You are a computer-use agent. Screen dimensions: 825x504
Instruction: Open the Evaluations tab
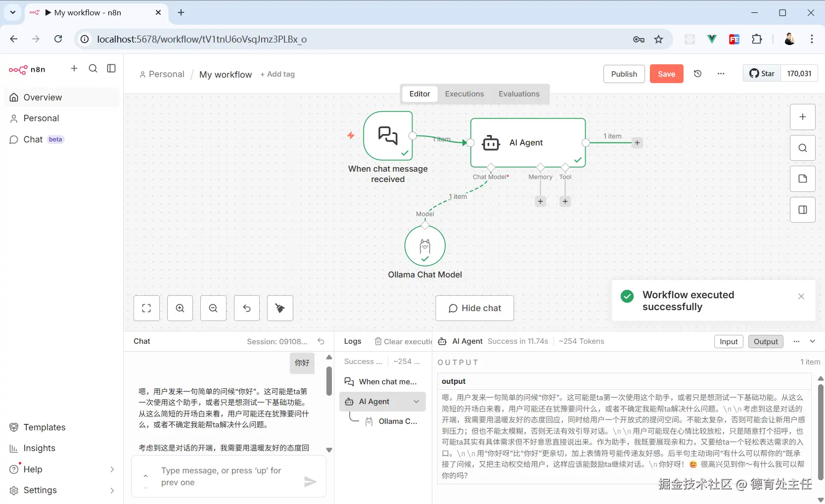(x=519, y=94)
